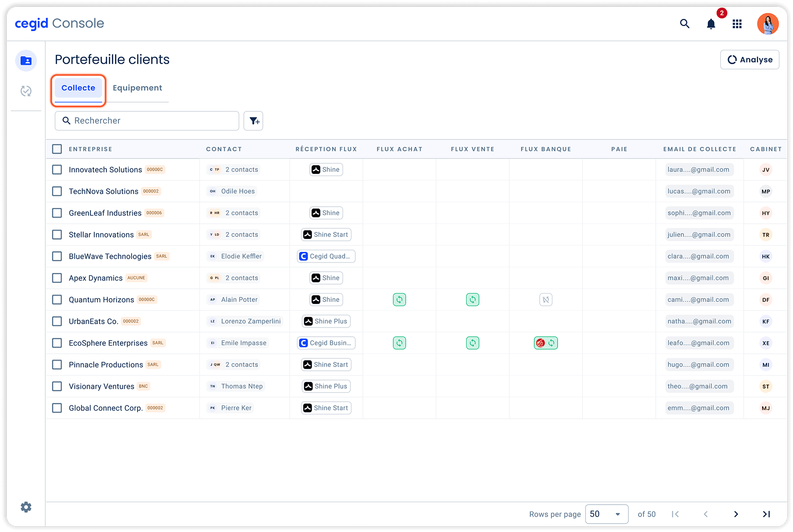Sort by Email de collecte column header
793x532 pixels.
699,149
